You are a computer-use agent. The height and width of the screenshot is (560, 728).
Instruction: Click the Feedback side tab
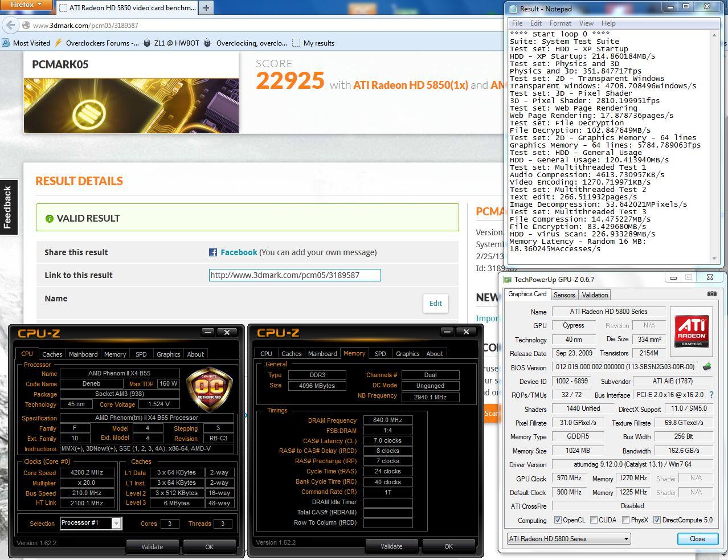point(8,207)
